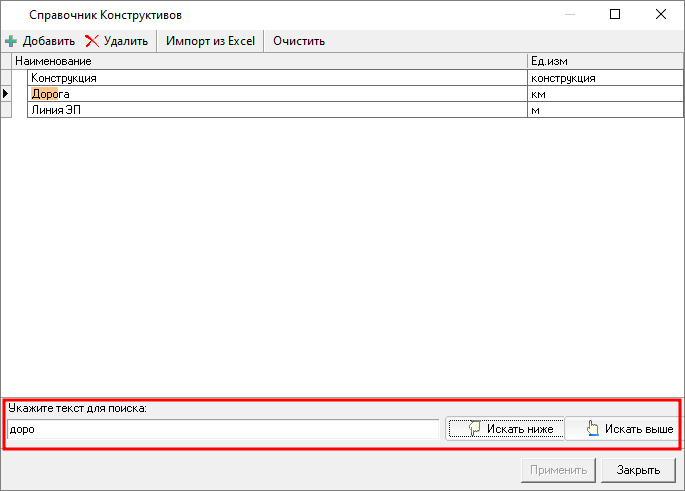Click the Наименование column header
The image size is (685, 491).
click(x=270, y=62)
